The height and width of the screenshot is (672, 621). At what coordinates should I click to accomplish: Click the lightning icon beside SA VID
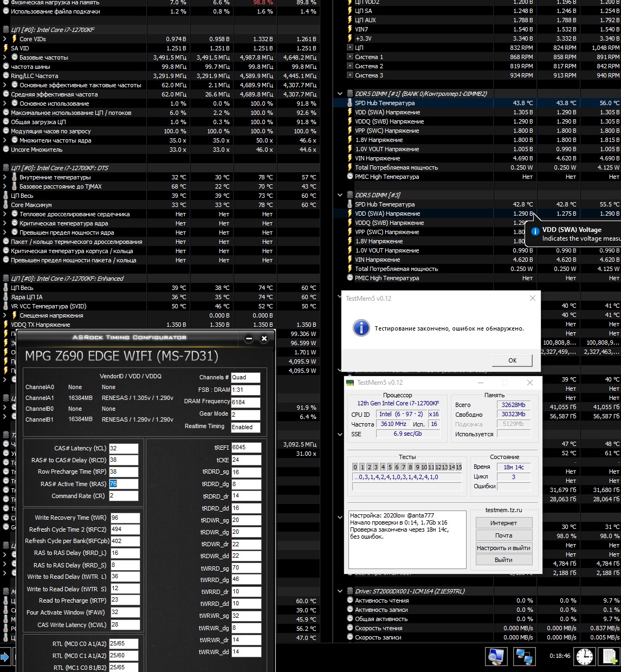(x=6, y=48)
